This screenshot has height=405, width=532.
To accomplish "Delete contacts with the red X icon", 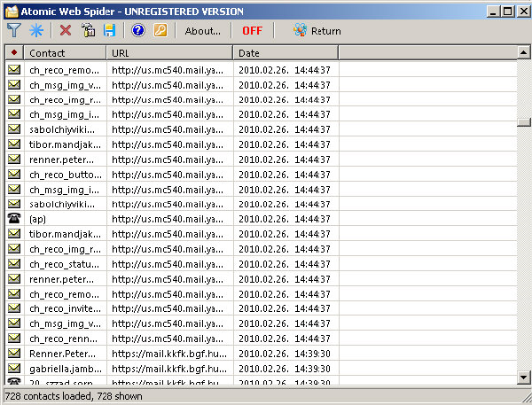I will coord(65,30).
